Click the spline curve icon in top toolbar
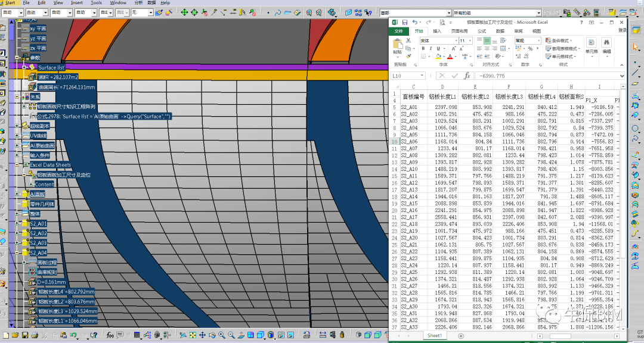 pyautogui.click(x=278, y=13)
